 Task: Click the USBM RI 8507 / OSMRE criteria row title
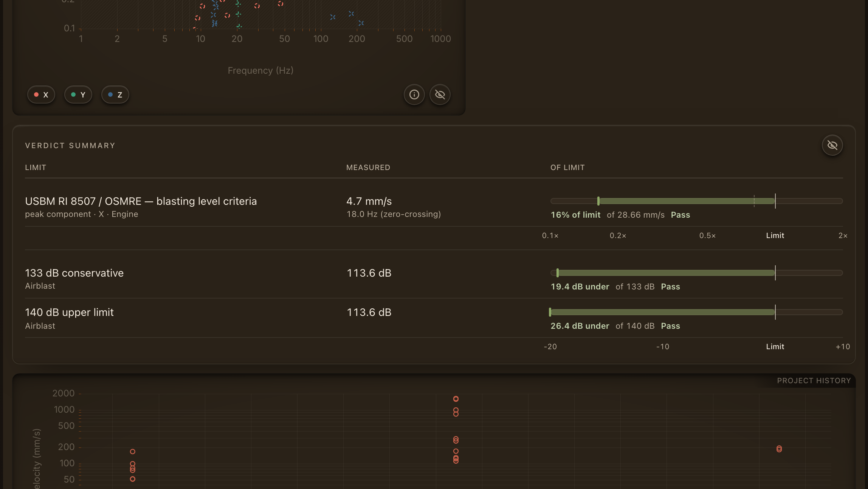pos(141,201)
